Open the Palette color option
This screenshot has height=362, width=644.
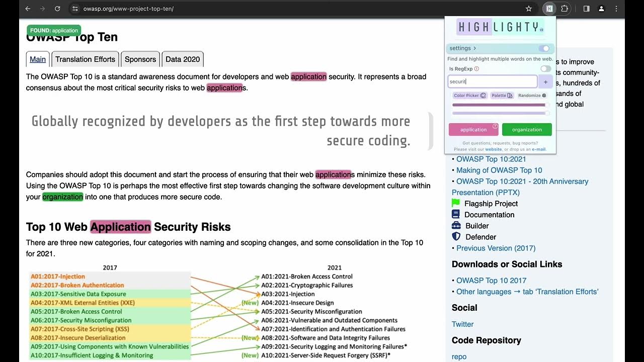[x=502, y=96]
